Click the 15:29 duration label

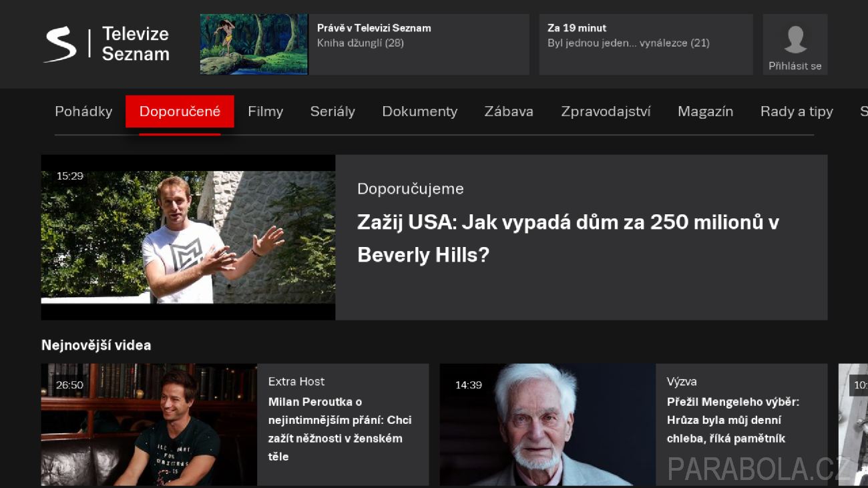click(69, 176)
